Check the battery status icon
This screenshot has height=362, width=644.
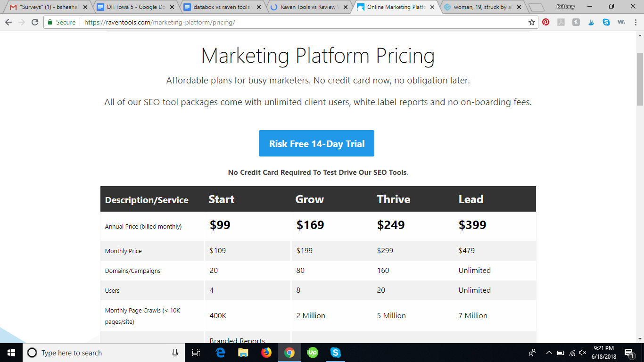pyautogui.click(x=561, y=353)
